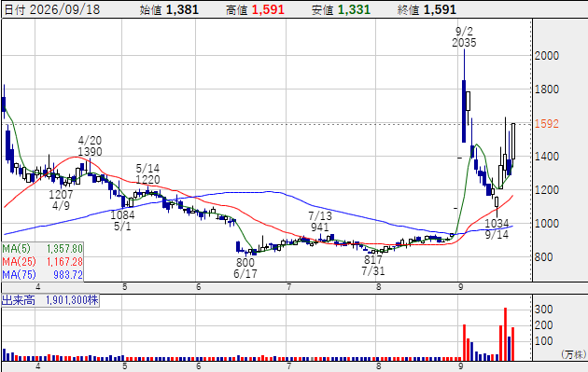Click the (万株) volume unit label
This screenshot has width=588, height=372.
574,354
